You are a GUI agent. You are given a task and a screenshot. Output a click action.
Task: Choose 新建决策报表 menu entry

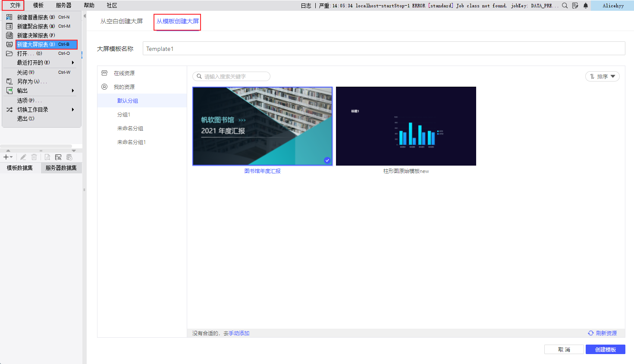(x=41, y=35)
